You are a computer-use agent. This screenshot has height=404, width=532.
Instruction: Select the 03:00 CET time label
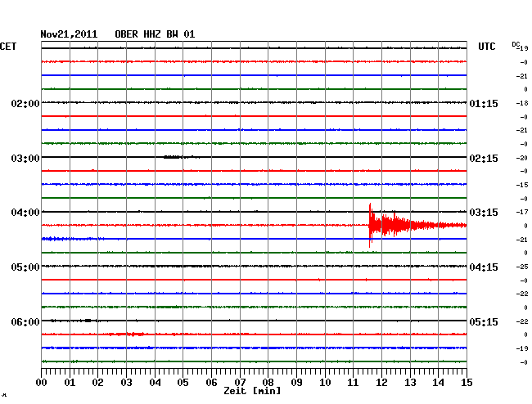25,159
